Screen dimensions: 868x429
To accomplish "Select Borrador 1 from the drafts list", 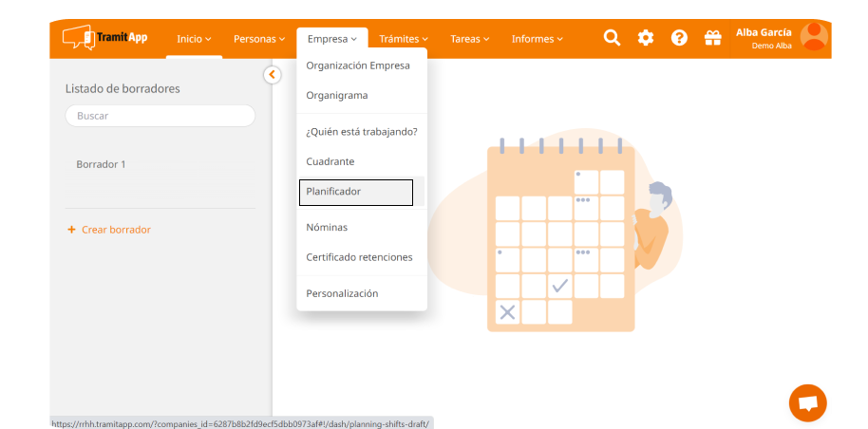I will (102, 164).
